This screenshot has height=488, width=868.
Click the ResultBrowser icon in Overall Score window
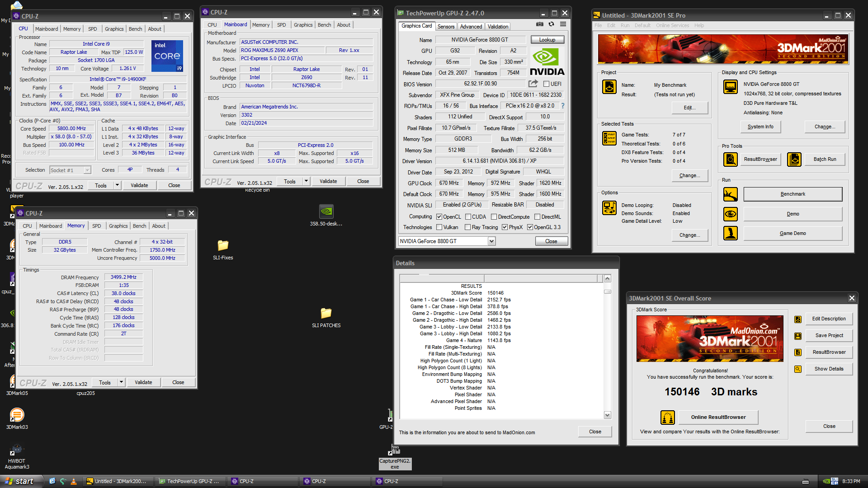click(x=798, y=352)
